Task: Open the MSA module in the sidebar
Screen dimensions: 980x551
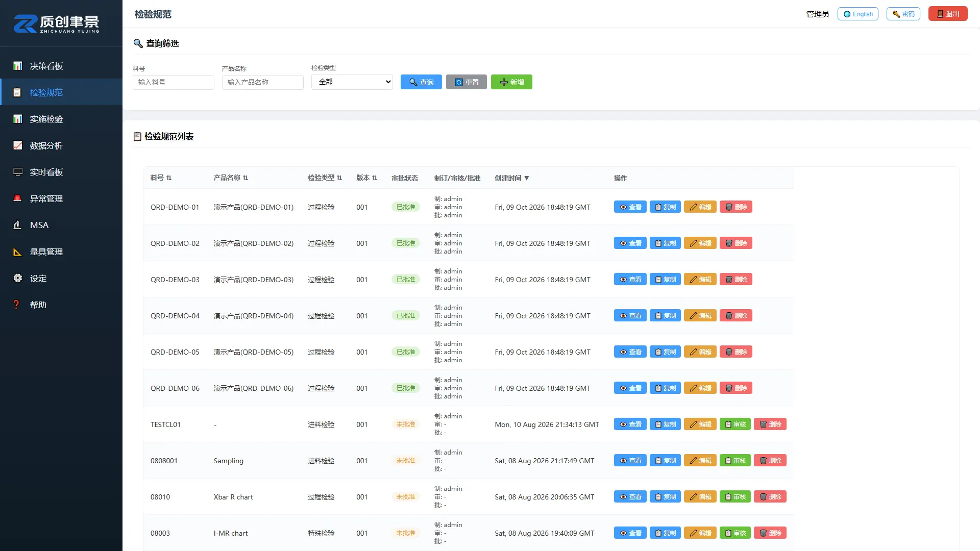Action: 61,225
